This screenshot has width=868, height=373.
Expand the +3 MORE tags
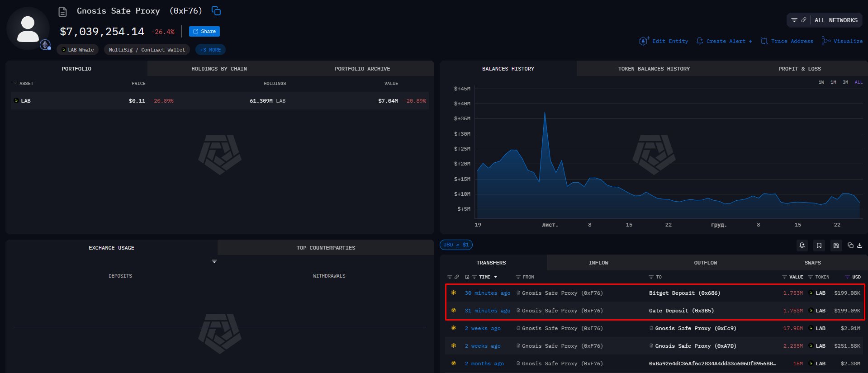[210, 50]
